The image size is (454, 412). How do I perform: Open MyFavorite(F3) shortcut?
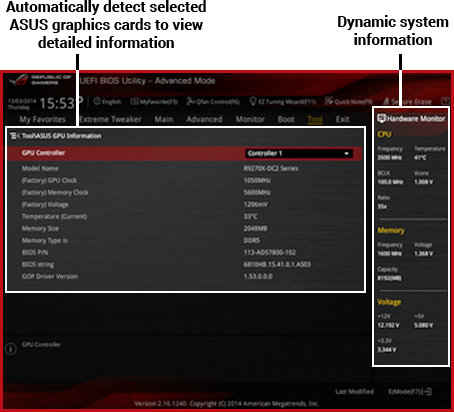point(154,102)
